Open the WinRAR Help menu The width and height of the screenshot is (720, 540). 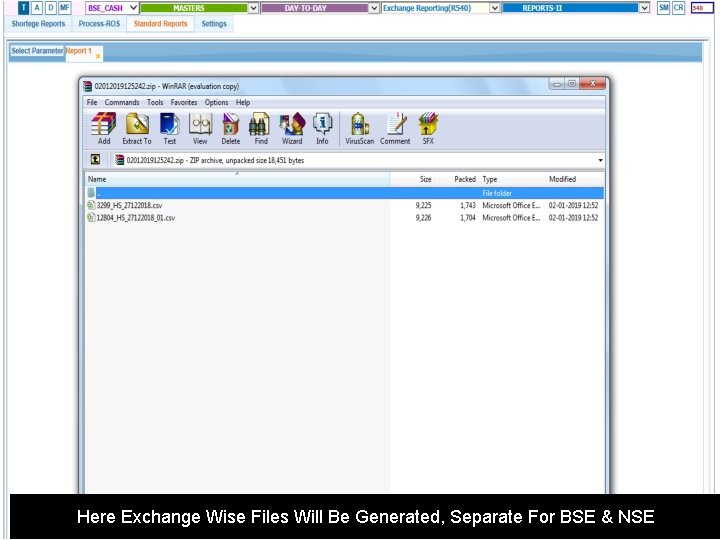(x=243, y=102)
